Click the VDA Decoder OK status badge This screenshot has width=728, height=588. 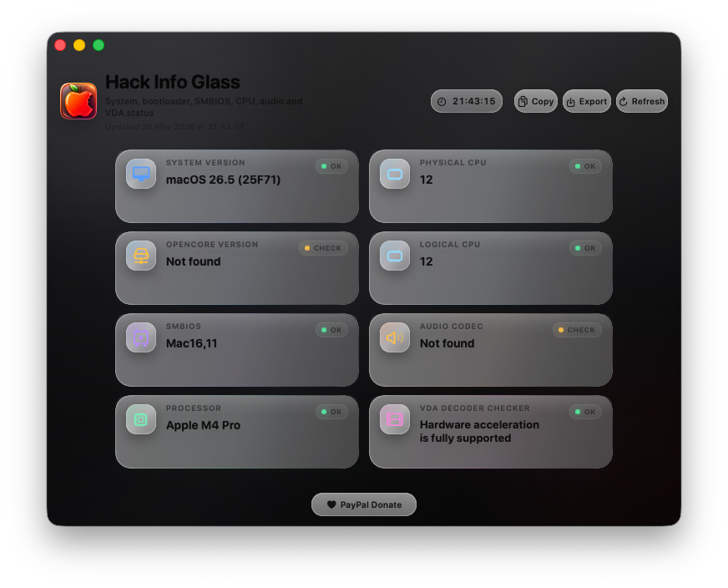[585, 412]
